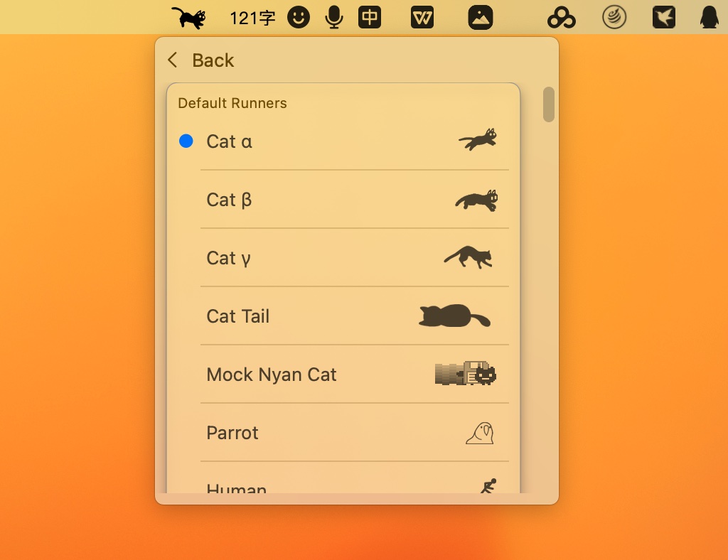Select Cat β as the runner
The height and width of the screenshot is (560, 728).
coord(320,200)
